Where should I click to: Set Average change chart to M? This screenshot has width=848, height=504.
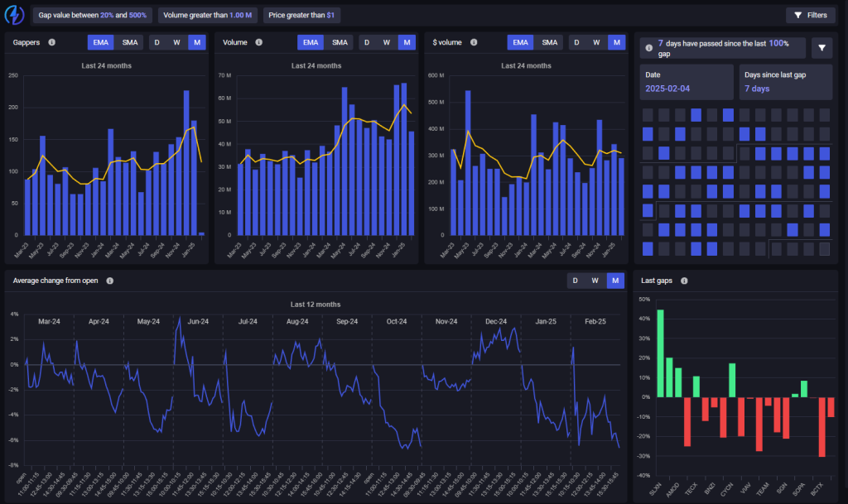(615, 281)
